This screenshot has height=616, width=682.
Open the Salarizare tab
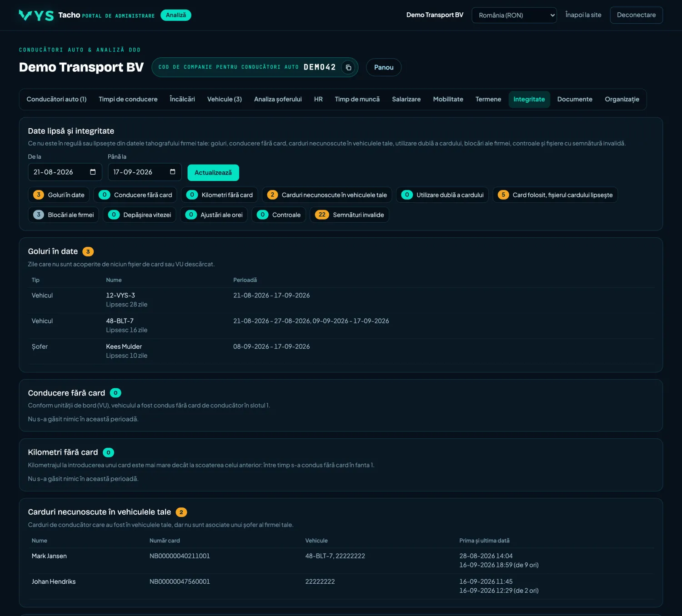(406, 99)
